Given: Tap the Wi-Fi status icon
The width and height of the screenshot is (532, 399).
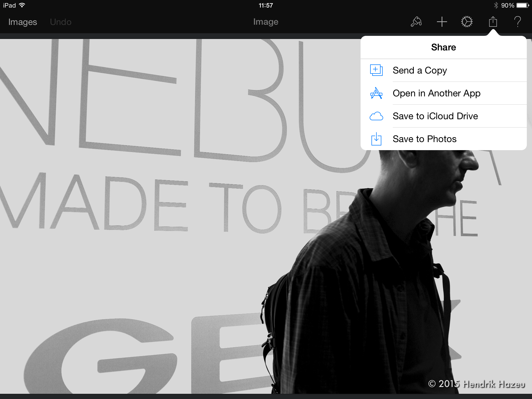Looking at the screenshot, I should [22, 5].
